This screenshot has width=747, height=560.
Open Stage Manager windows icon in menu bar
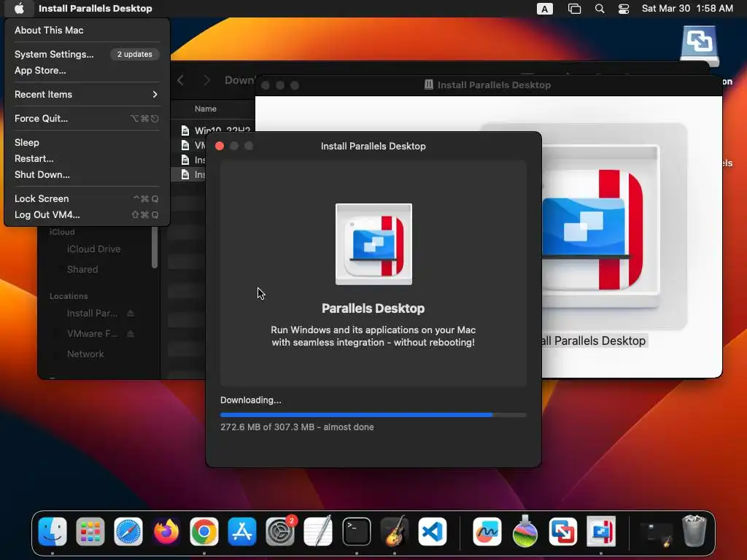click(x=575, y=9)
